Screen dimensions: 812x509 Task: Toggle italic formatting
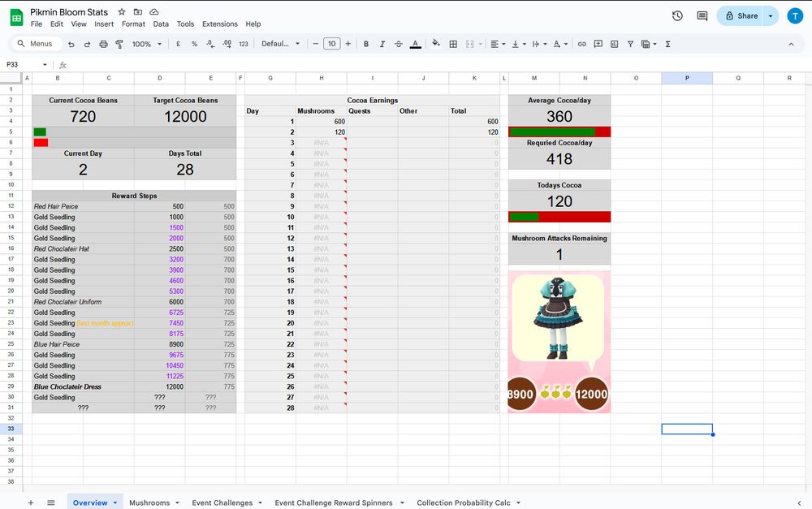tap(382, 44)
